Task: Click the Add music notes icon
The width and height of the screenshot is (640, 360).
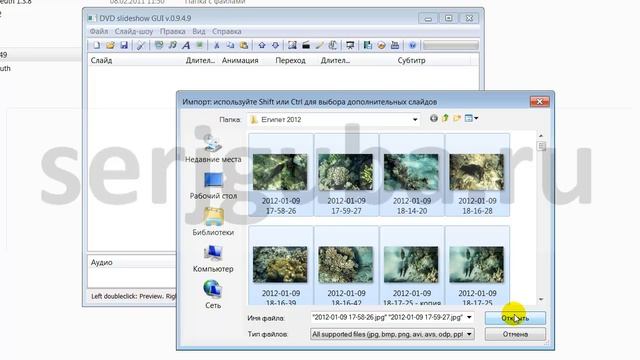Action: point(173,45)
